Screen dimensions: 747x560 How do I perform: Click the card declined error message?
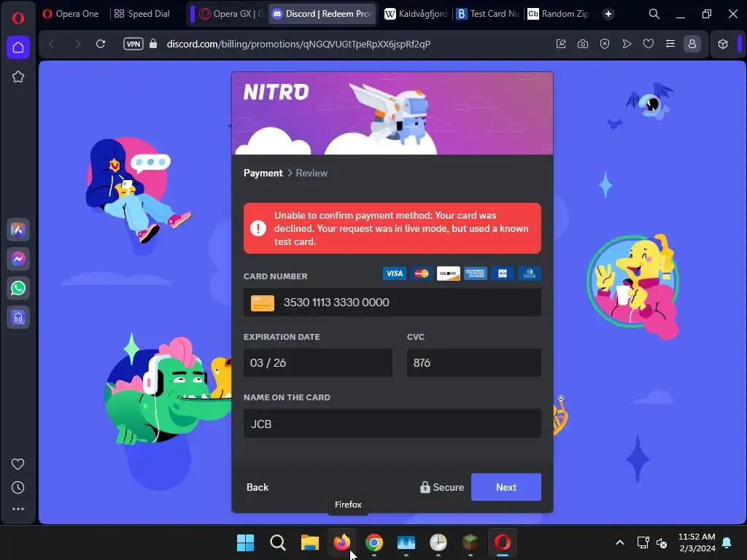click(x=392, y=228)
